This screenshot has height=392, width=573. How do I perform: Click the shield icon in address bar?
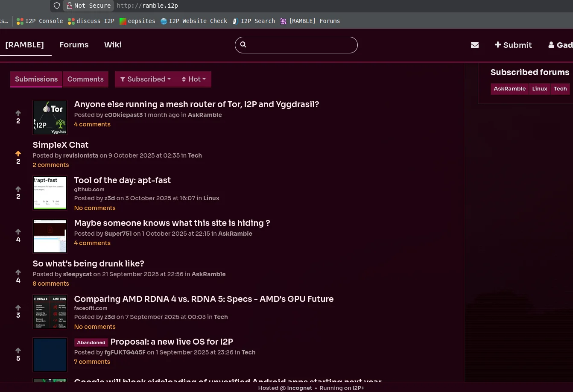tap(57, 6)
